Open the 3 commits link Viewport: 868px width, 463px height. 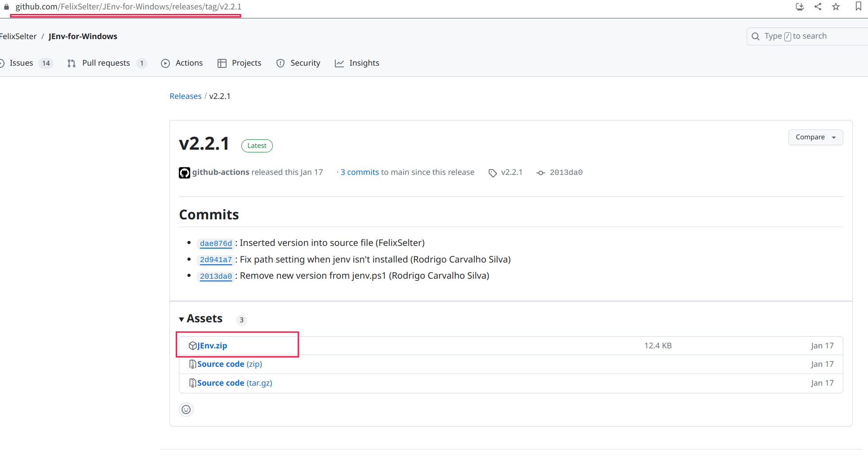[x=360, y=172]
